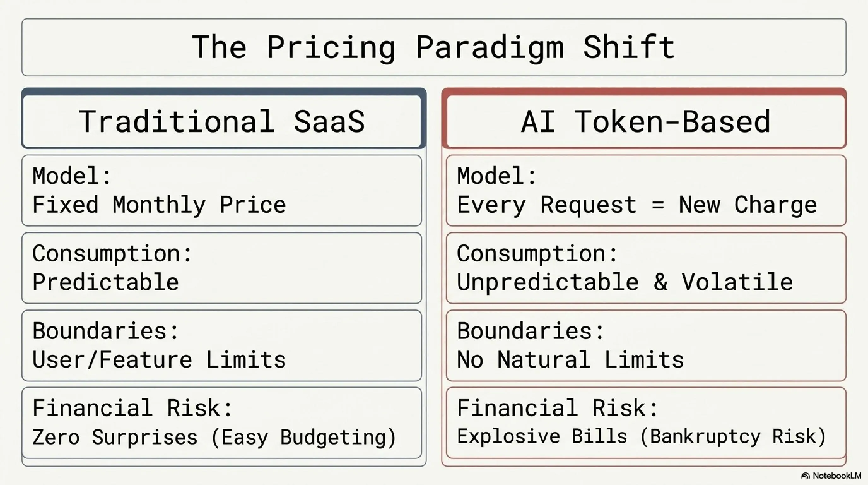Click the Zero Surprises (Easy Budgeting) box
This screenshot has width=868, height=485.
(x=222, y=423)
